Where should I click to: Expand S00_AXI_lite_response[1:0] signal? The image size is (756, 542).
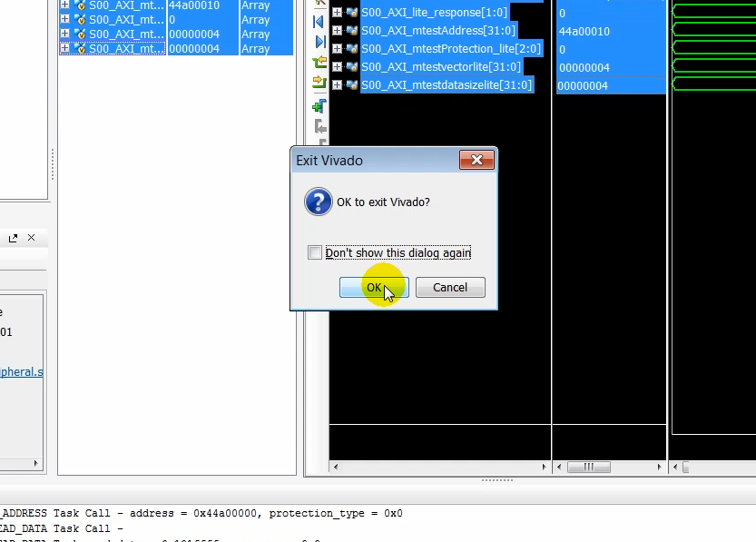click(337, 13)
